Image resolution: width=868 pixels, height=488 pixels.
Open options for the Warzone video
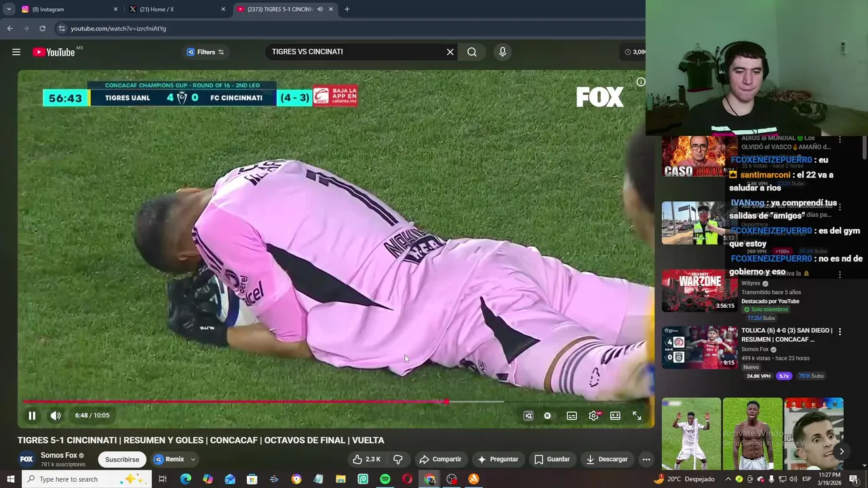coord(840,275)
